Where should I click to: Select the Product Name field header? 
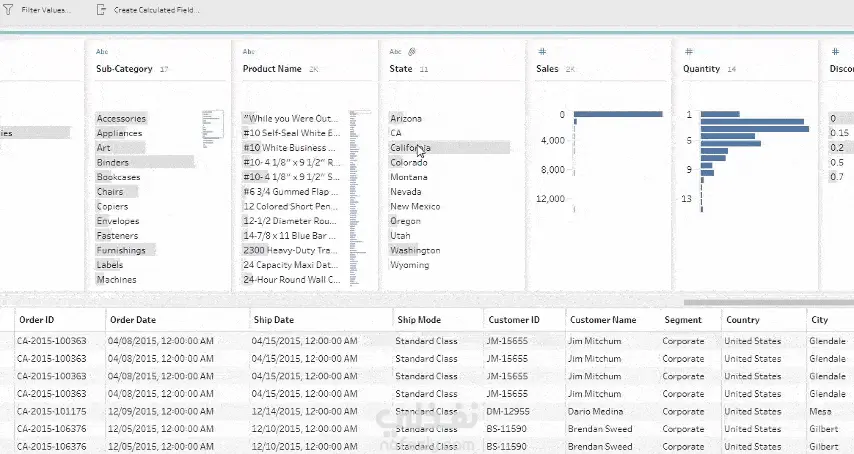tap(272, 69)
